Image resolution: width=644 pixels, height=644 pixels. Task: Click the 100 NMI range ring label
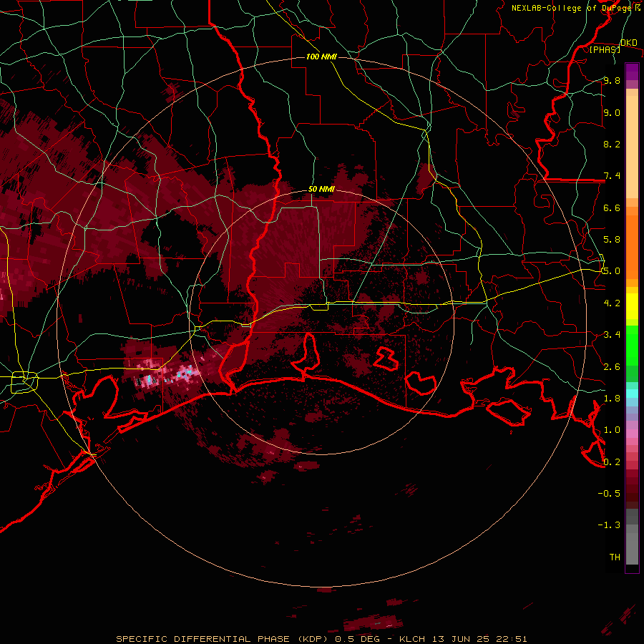pyautogui.click(x=321, y=57)
